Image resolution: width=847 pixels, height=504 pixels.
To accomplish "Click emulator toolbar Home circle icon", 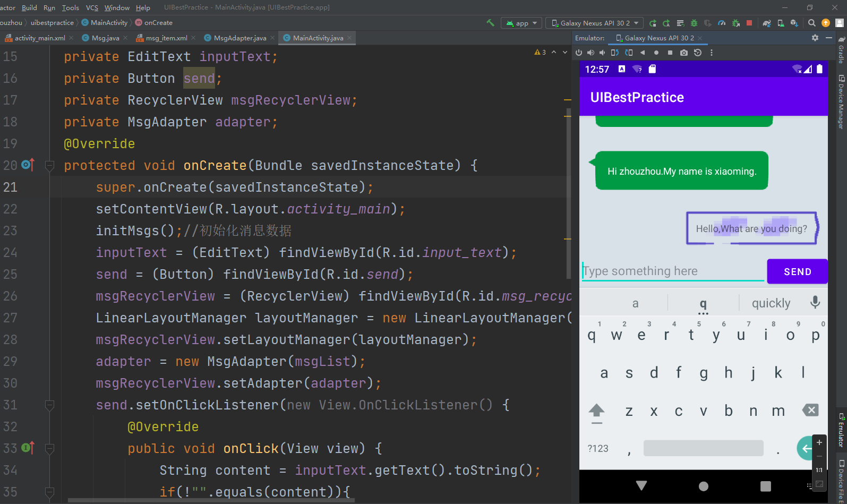I will pyautogui.click(x=656, y=53).
